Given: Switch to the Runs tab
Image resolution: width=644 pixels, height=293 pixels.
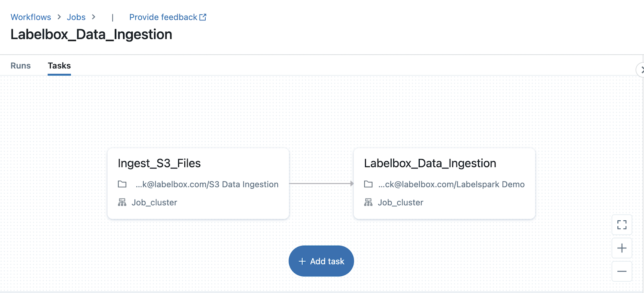Looking at the screenshot, I should click(21, 66).
